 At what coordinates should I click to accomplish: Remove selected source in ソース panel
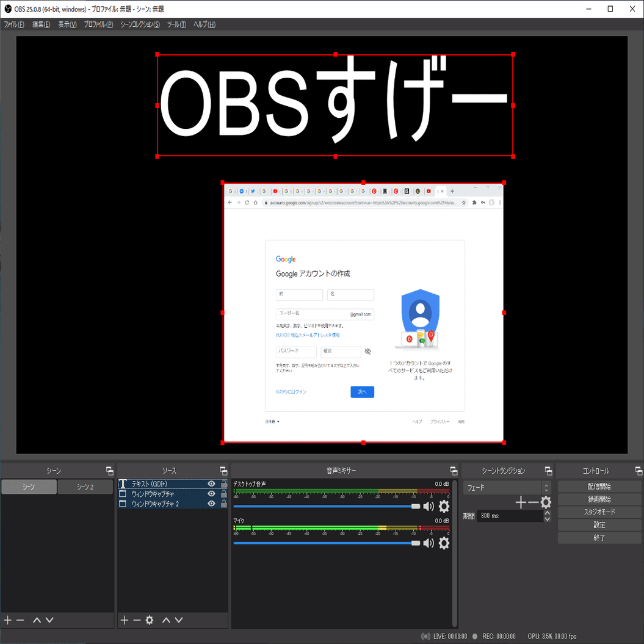(137, 620)
